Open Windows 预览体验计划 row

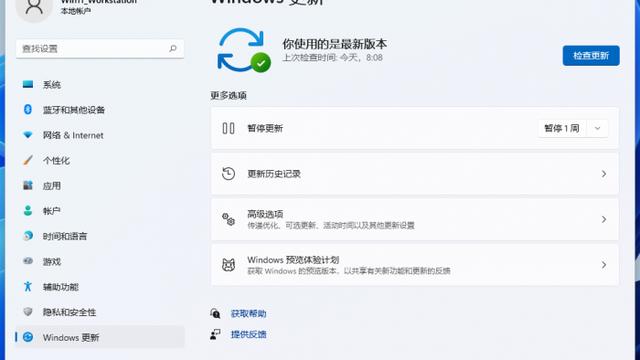(415, 265)
